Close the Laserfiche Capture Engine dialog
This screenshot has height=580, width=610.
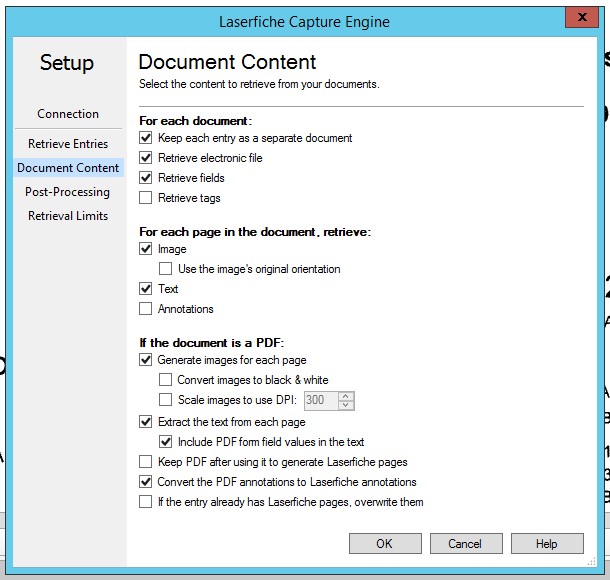pos(582,18)
